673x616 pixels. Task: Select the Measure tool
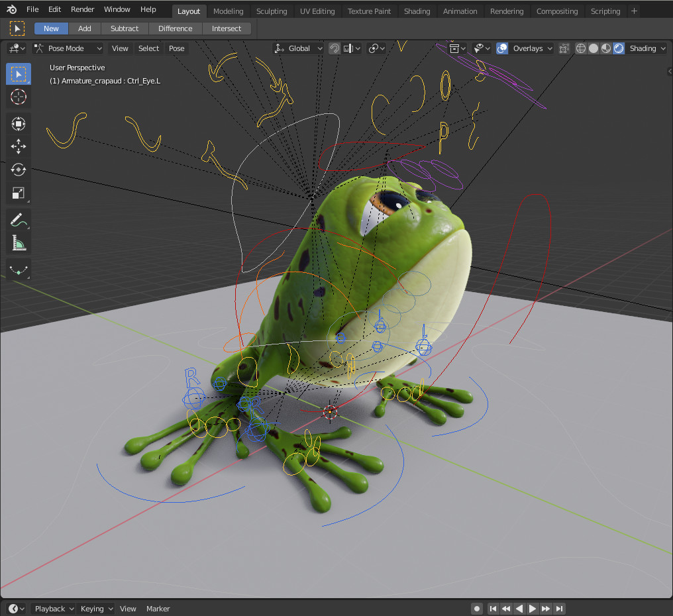18,243
